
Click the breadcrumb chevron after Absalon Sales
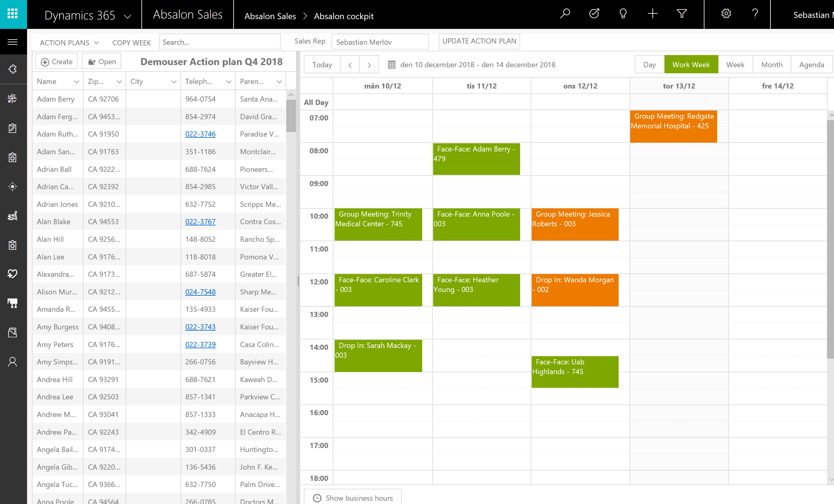point(305,16)
